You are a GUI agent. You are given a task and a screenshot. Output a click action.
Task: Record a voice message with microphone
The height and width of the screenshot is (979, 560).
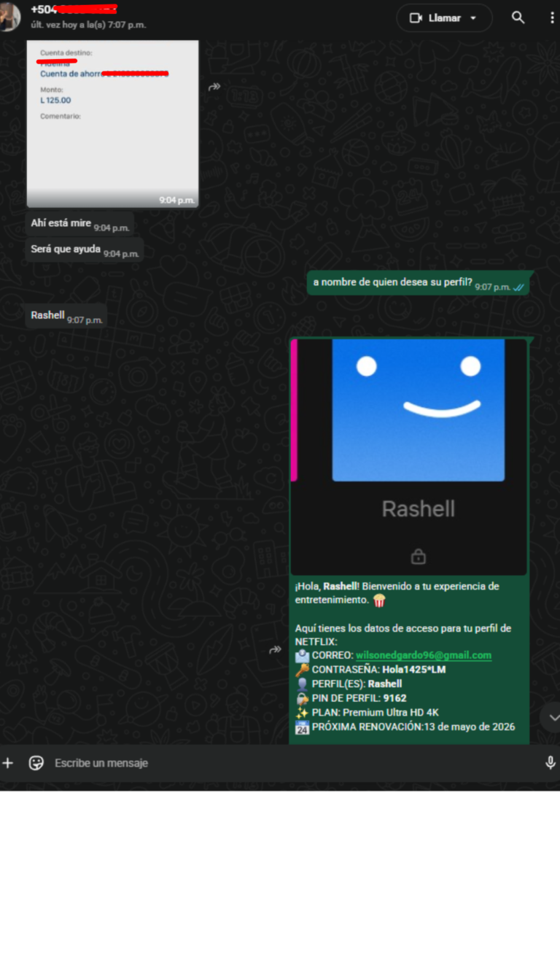[551, 763]
